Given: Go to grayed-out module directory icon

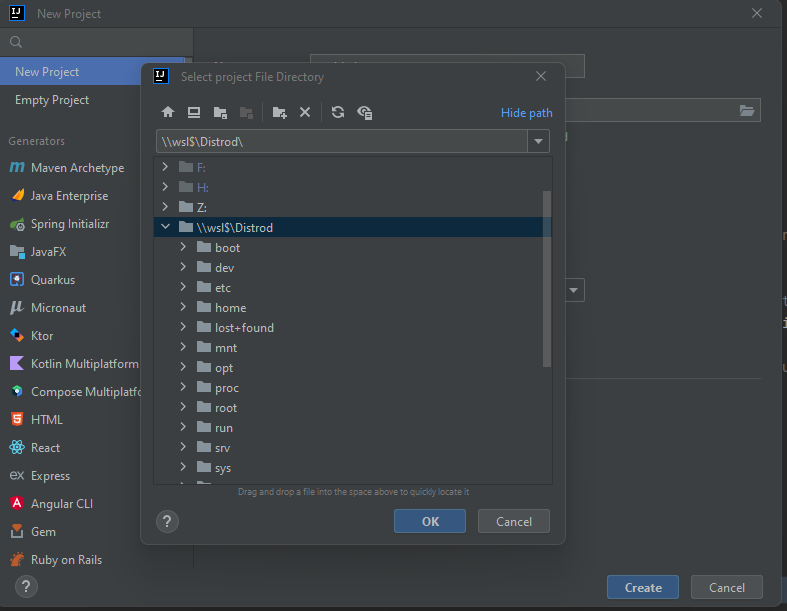Looking at the screenshot, I should (x=246, y=112).
